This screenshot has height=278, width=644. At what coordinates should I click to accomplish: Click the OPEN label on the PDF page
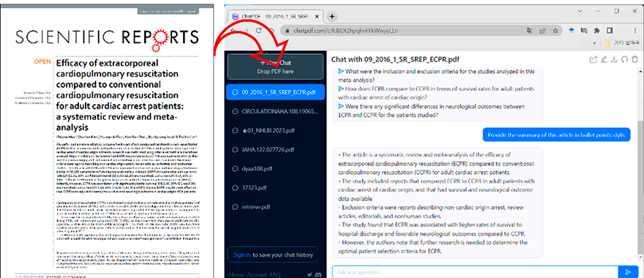(x=42, y=61)
